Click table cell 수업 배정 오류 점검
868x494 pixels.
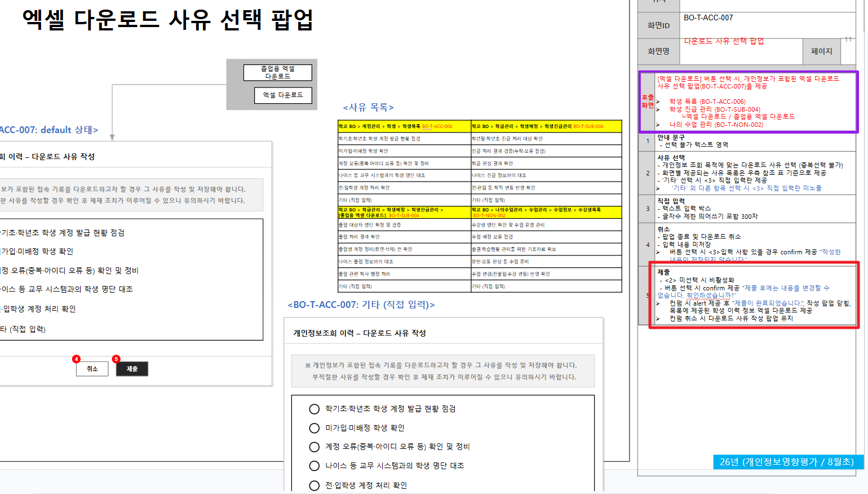coord(546,237)
